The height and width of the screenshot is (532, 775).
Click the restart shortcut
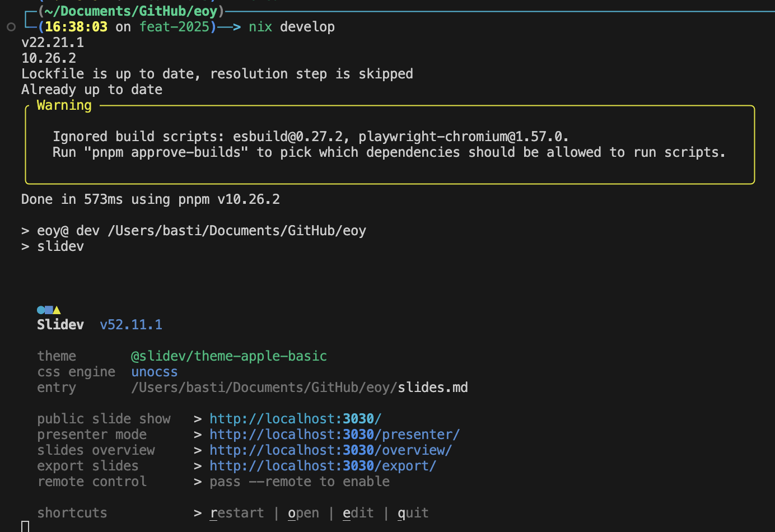(237, 513)
